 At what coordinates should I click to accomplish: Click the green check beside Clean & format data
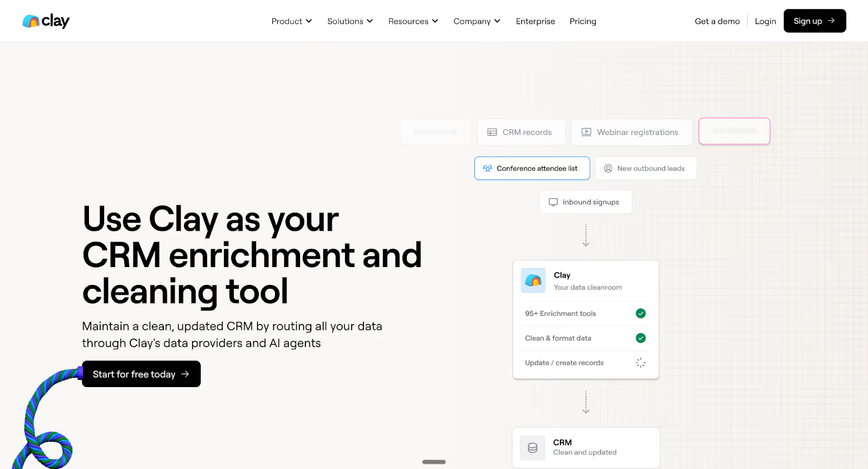tap(641, 338)
